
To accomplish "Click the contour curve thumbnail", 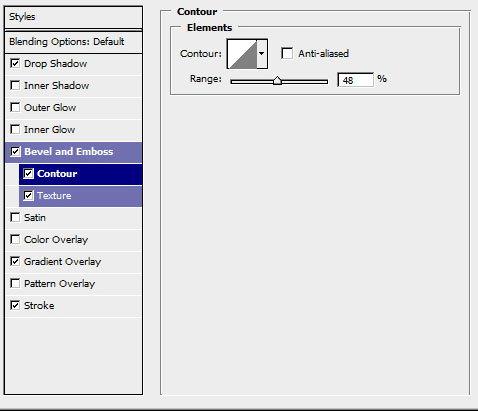I will (242, 54).
